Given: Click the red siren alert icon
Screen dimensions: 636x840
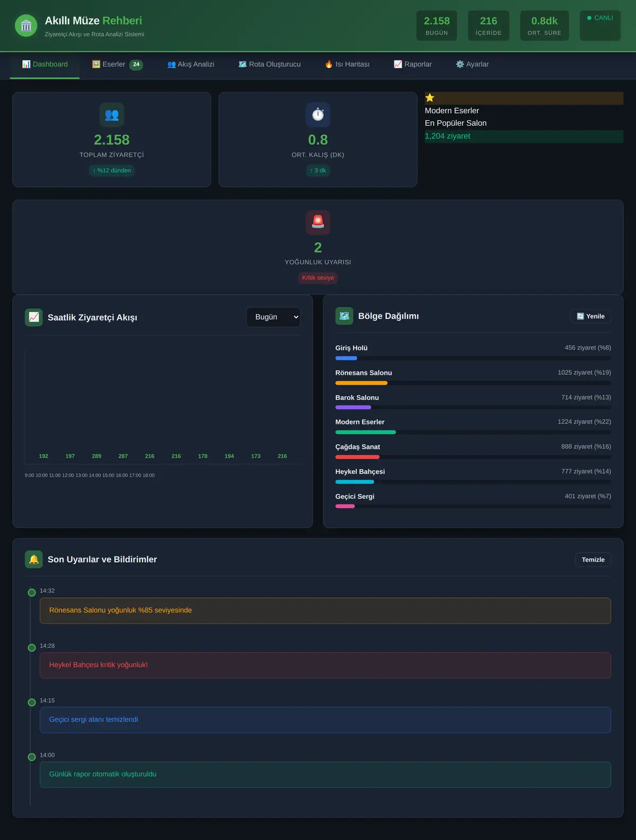Looking at the screenshot, I should click(318, 222).
